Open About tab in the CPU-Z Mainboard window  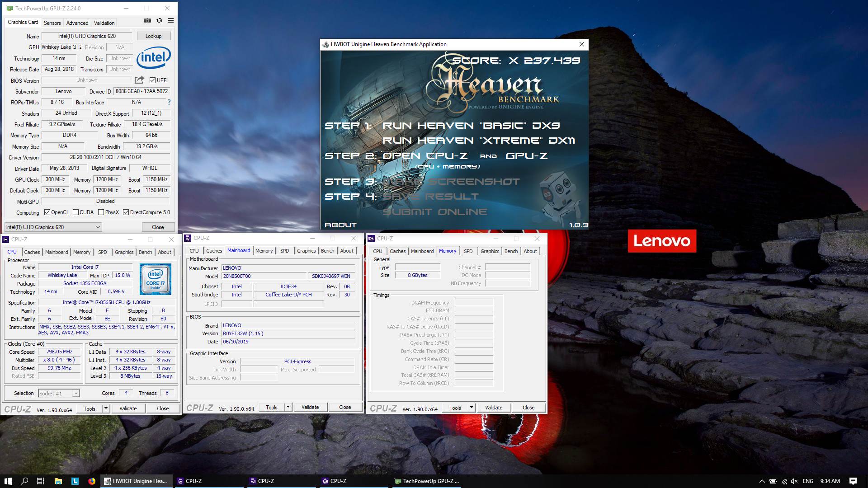click(347, 251)
